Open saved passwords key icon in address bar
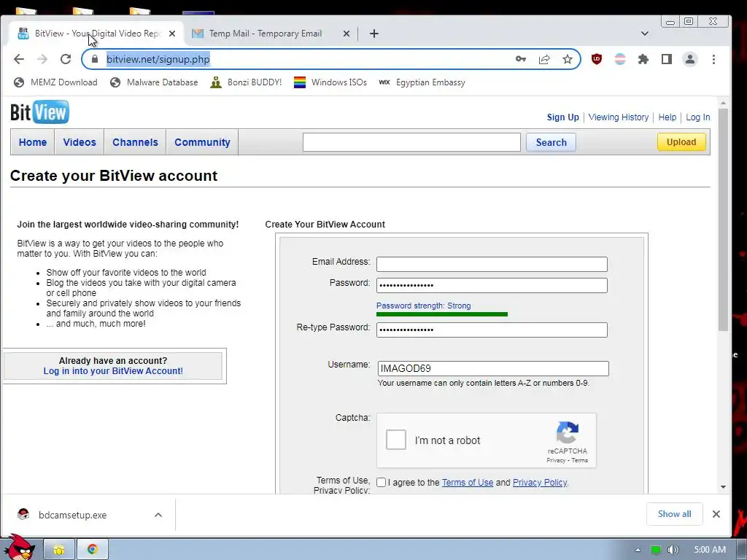 click(x=521, y=59)
